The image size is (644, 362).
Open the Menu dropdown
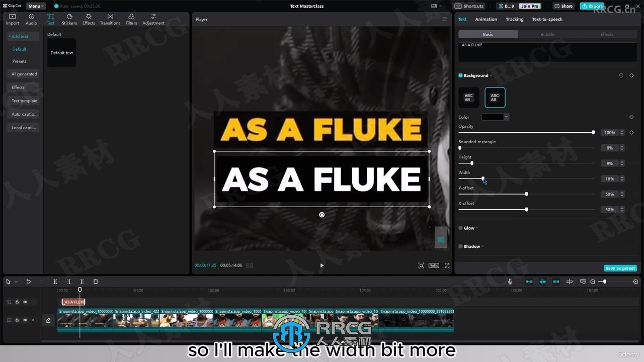click(x=36, y=6)
